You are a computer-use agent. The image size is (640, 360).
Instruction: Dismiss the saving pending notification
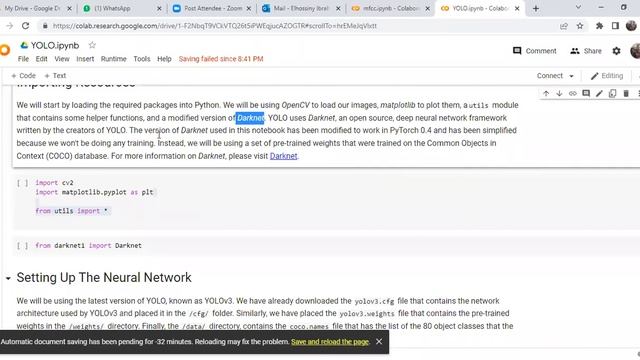click(x=379, y=341)
